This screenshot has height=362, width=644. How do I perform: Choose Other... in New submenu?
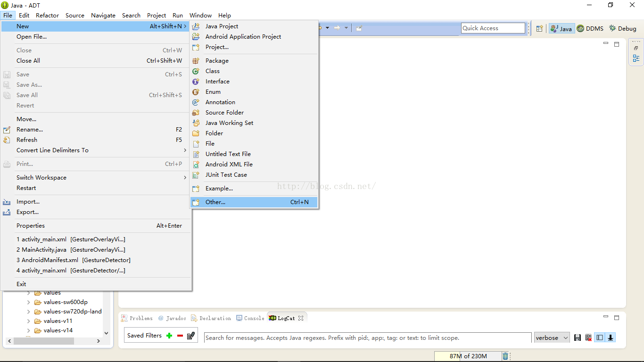(254, 202)
